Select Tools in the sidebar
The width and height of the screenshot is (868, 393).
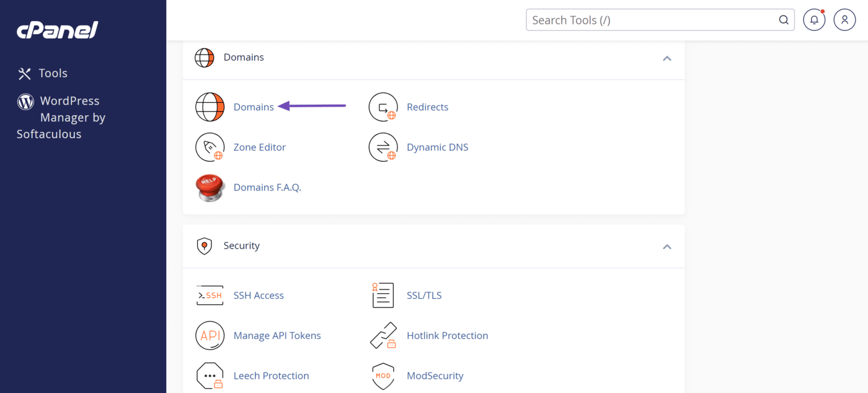pyautogui.click(x=53, y=73)
